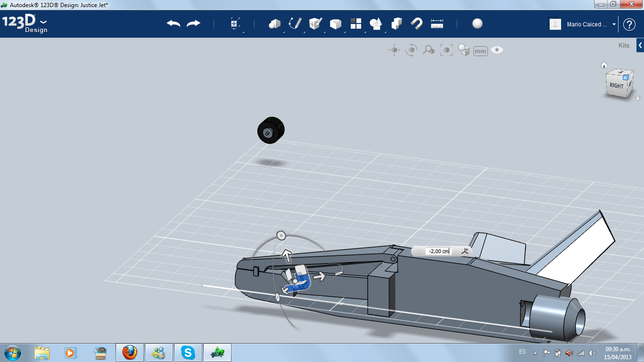Launch Windows Media Player from taskbar
The width and height of the screenshot is (644, 362).
[x=70, y=353]
